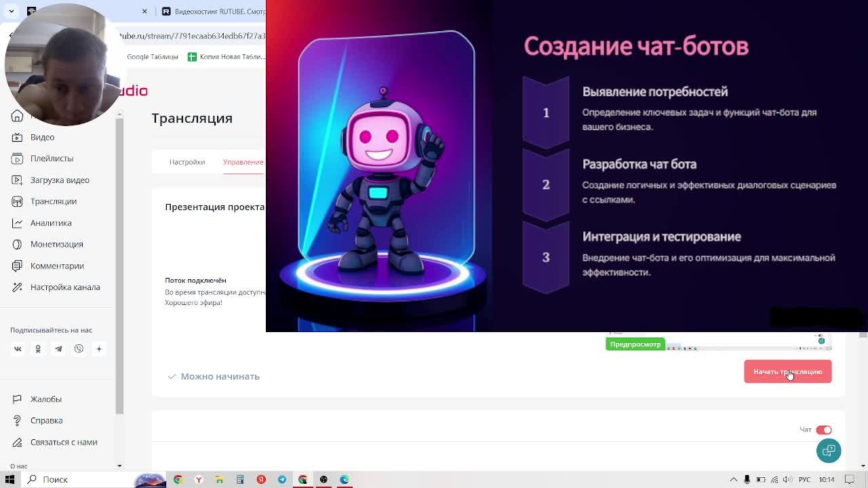Switch to the Управление tab
The width and height of the screenshot is (868, 488).
(x=243, y=162)
